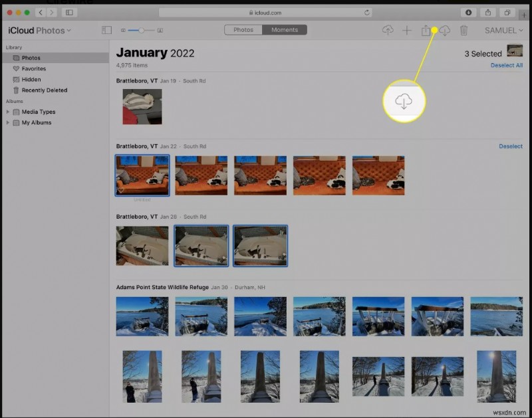Click the small thumbnails zoom-out icon

[123, 31]
